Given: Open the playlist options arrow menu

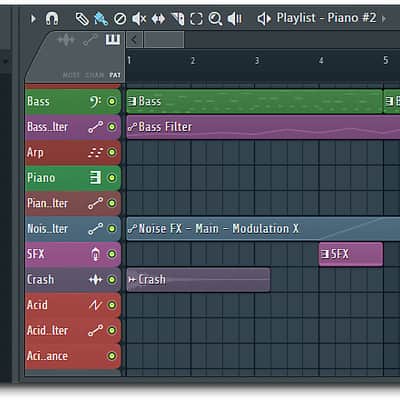Looking at the screenshot, I should [33, 19].
